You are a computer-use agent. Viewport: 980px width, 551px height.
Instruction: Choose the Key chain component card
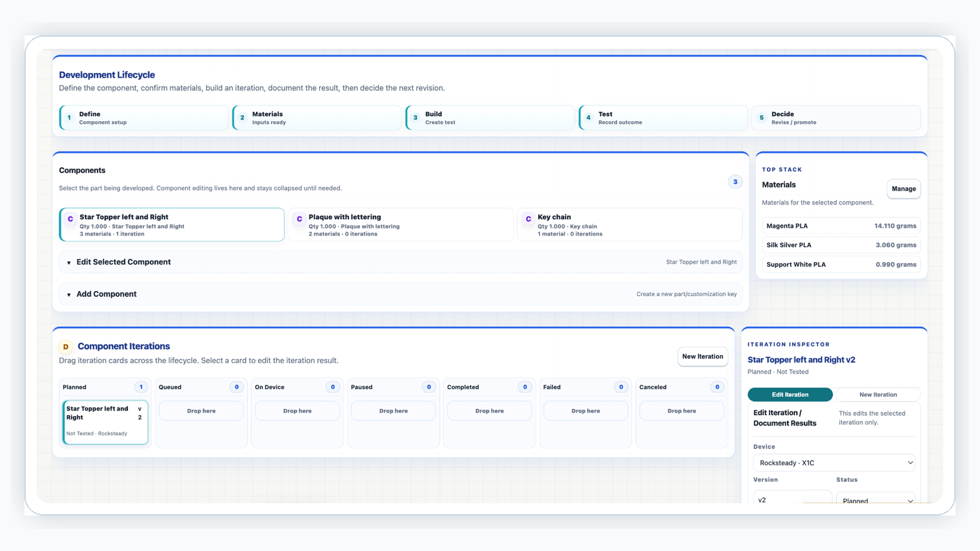630,225
